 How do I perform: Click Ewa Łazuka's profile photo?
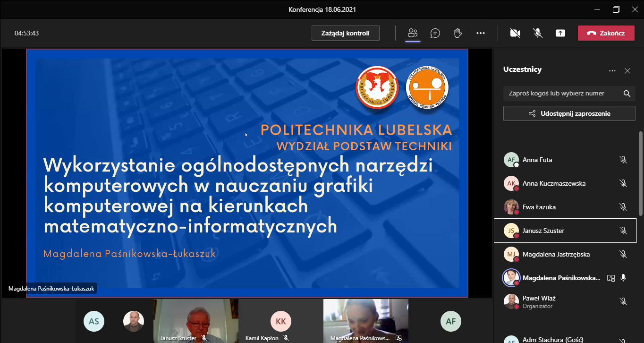pyautogui.click(x=511, y=207)
